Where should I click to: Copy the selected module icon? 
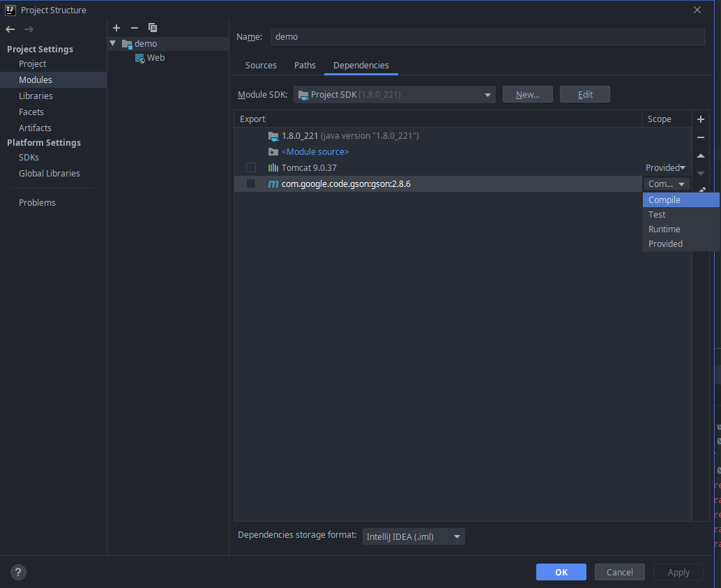(x=153, y=28)
